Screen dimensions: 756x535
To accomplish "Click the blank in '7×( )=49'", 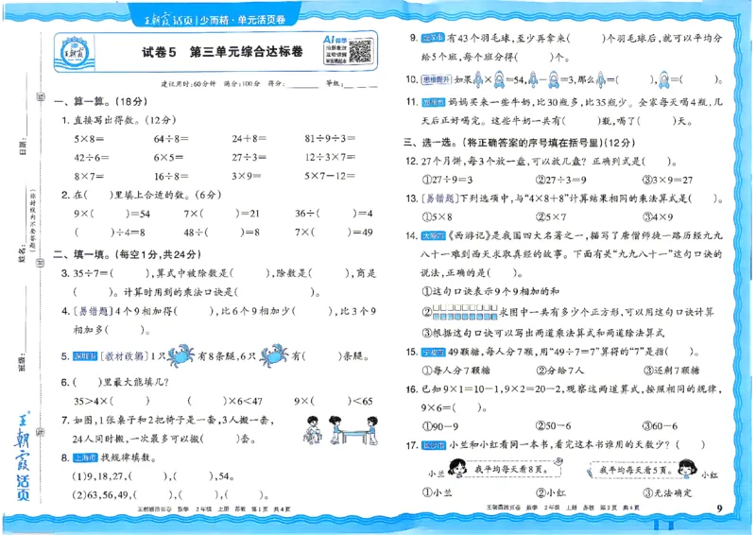I will [x=331, y=233].
